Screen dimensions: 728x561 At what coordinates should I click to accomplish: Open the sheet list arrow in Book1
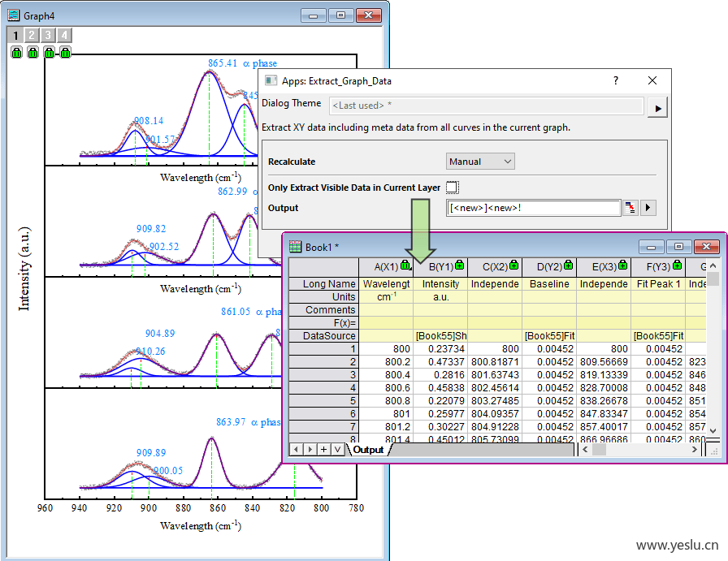pyautogui.click(x=337, y=449)
